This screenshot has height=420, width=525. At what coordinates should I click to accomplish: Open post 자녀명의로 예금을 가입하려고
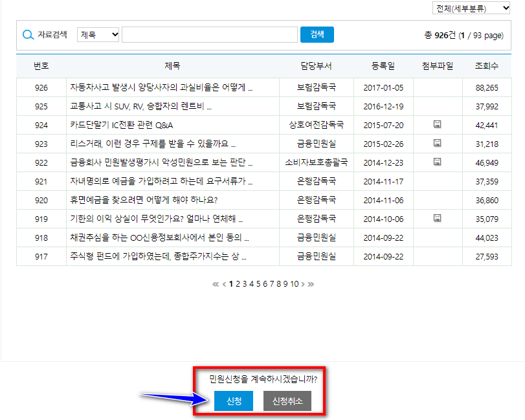tap(161, 181)
